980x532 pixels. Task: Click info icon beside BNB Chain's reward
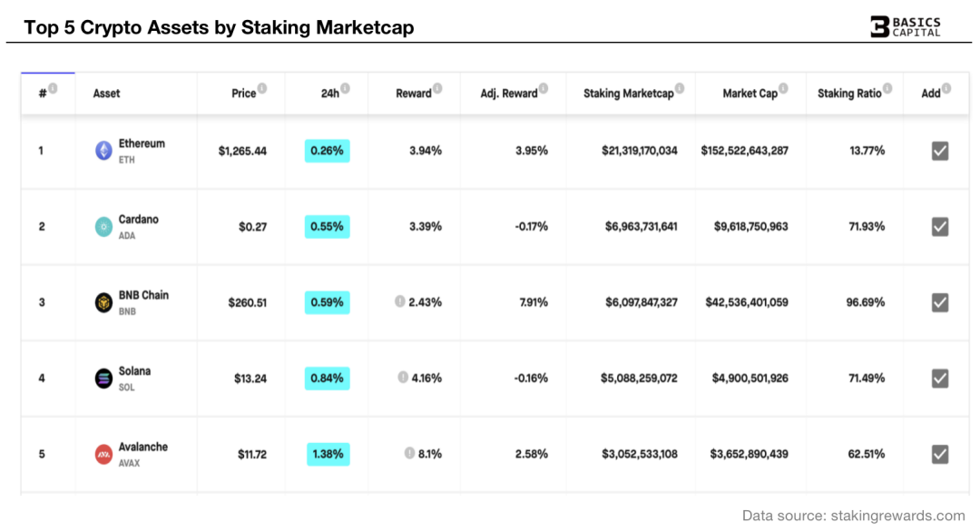(399, 301)
